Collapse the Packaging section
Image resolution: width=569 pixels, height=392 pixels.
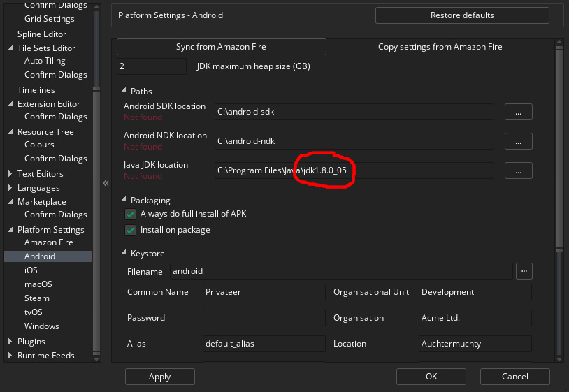point(124,199)
